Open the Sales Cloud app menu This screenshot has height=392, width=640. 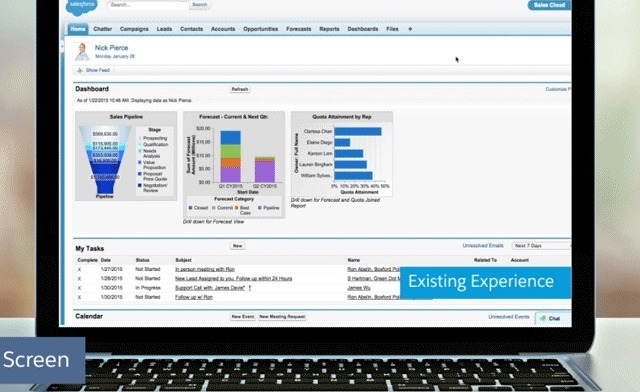[x=549, y=5]
